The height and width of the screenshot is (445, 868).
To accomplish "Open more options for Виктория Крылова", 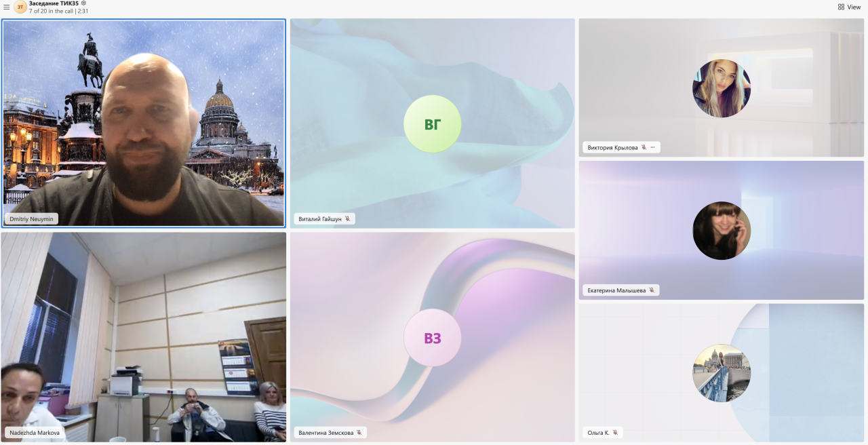I will [653, 147].
